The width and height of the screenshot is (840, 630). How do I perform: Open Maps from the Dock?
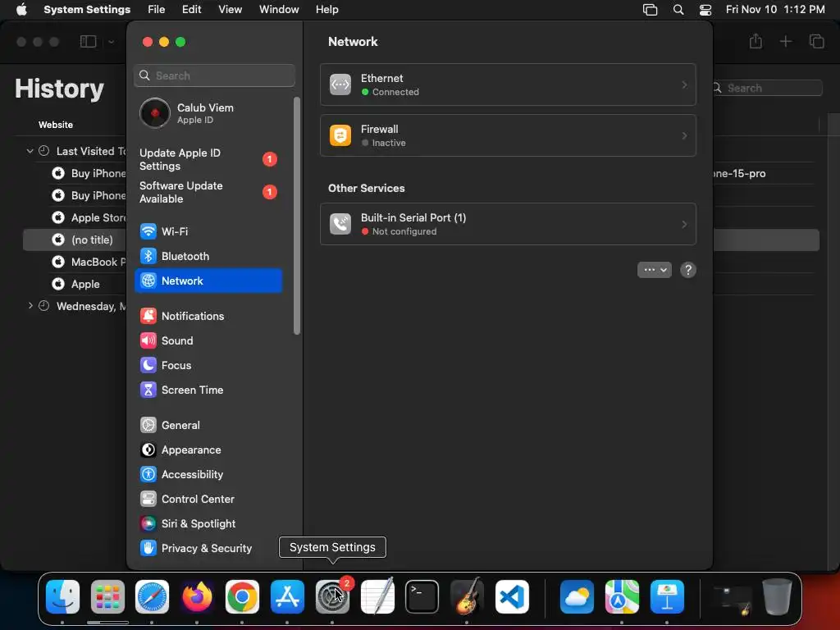[622, 597]
